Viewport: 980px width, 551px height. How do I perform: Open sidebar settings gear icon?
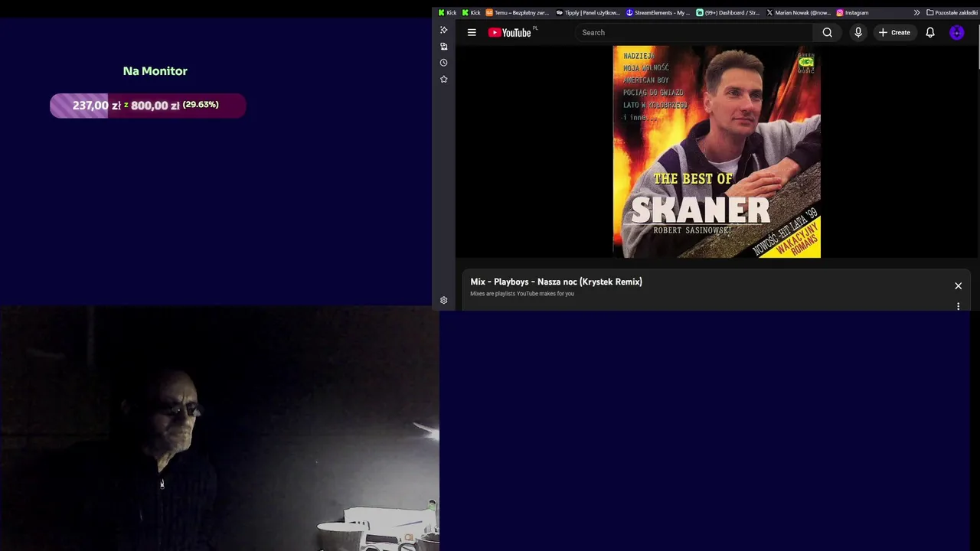tap(443, 301)
